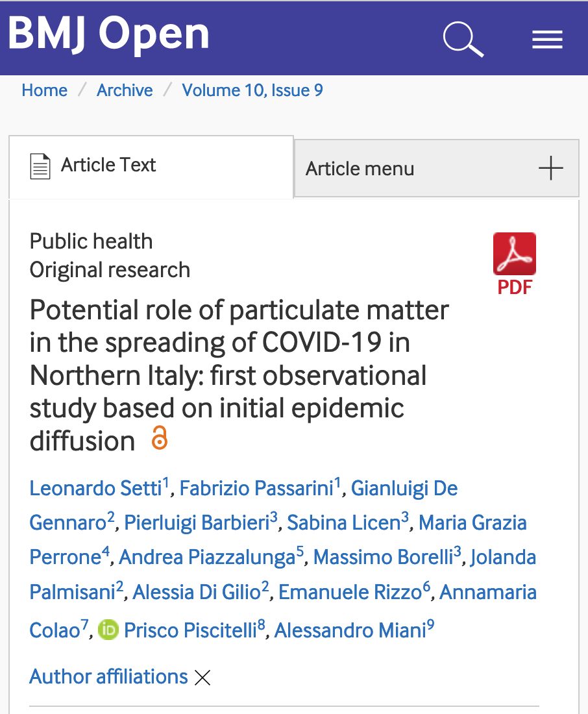Open Prisco Piscitelli's ORCID iD icon

pos(108,630)
